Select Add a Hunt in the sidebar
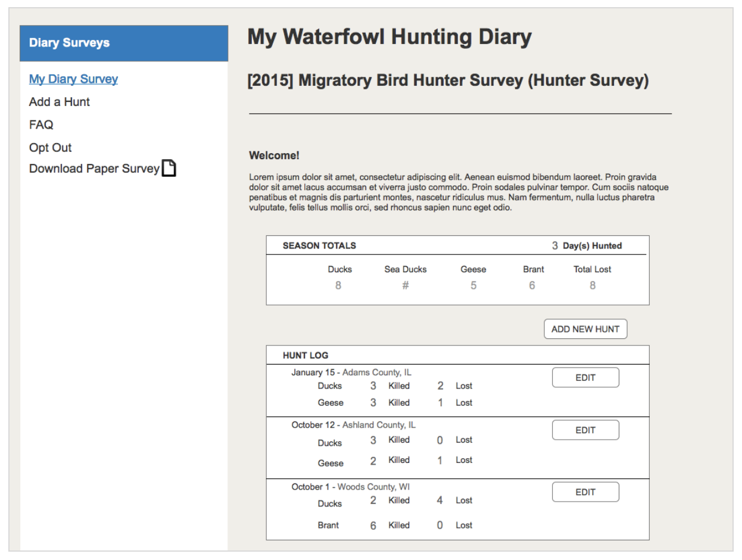Viewport: 742px width, 560px height. click(60, 102)
